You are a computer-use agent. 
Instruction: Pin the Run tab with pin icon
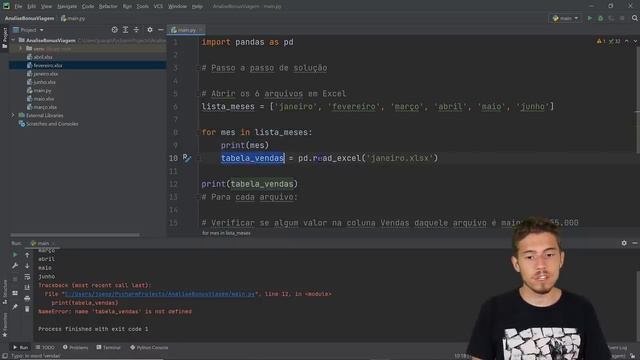click(x=15, y=307)
